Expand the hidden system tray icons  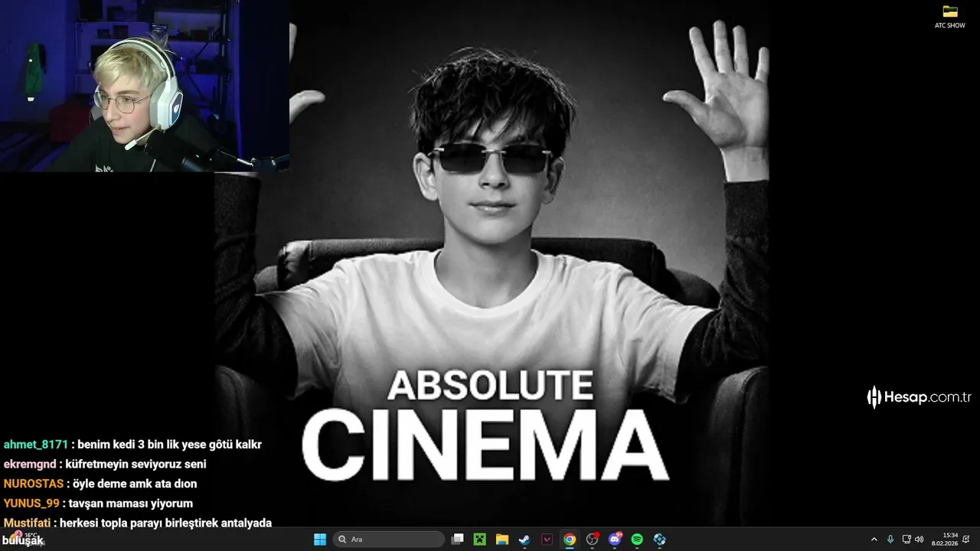click(874, 540)
